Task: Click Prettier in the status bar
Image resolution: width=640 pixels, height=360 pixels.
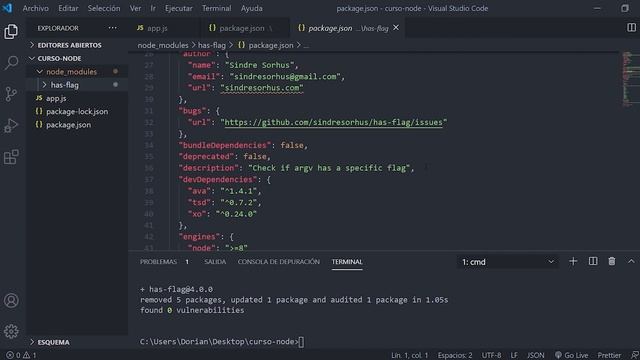Action: coord(609,355)
